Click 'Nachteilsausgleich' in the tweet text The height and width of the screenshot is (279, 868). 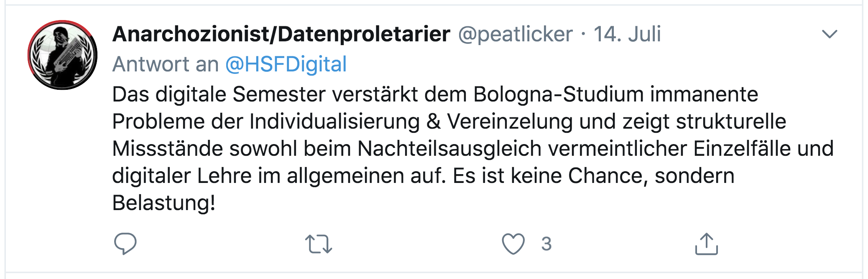(449, 149)
